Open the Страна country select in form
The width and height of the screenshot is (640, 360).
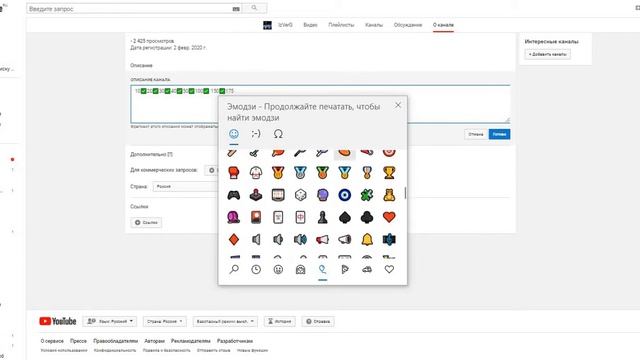[x=186, y=187]
